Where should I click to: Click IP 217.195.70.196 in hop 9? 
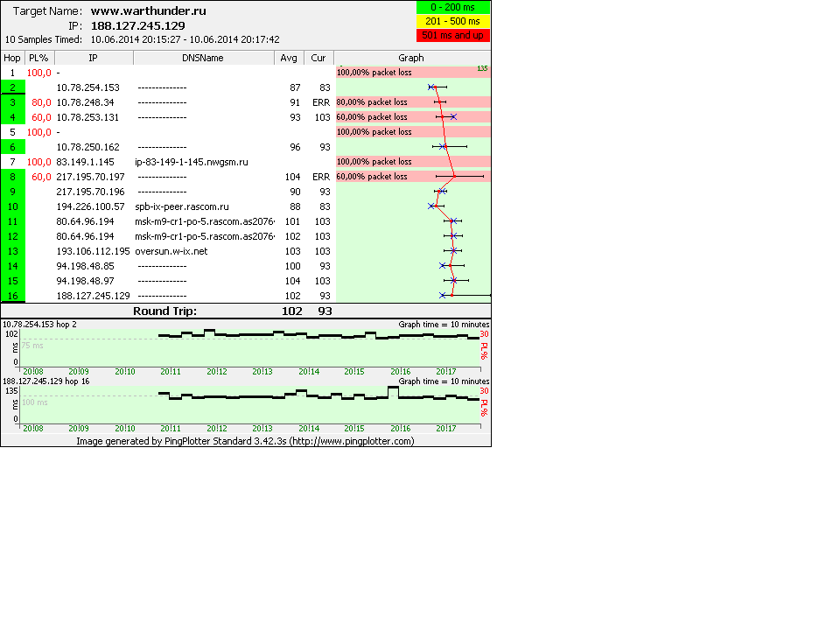coord(90,192)
